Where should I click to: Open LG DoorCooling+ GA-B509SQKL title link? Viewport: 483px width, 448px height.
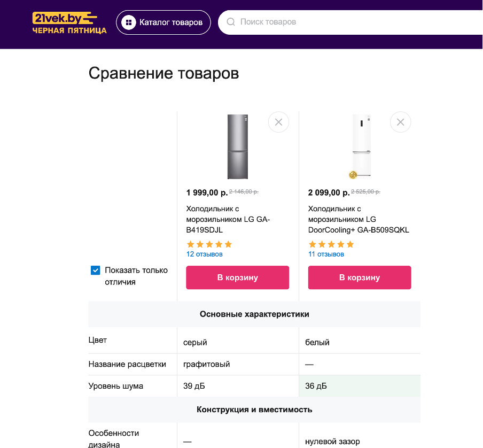358,219
